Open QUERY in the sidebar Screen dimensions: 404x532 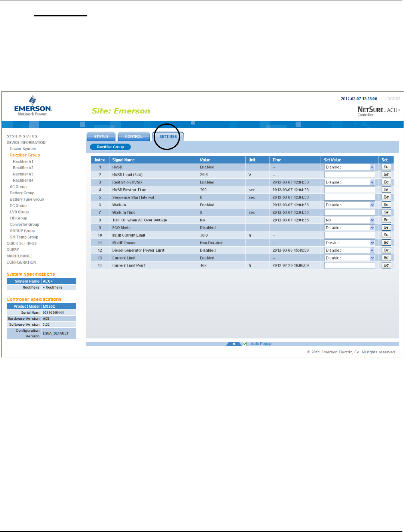13,250
